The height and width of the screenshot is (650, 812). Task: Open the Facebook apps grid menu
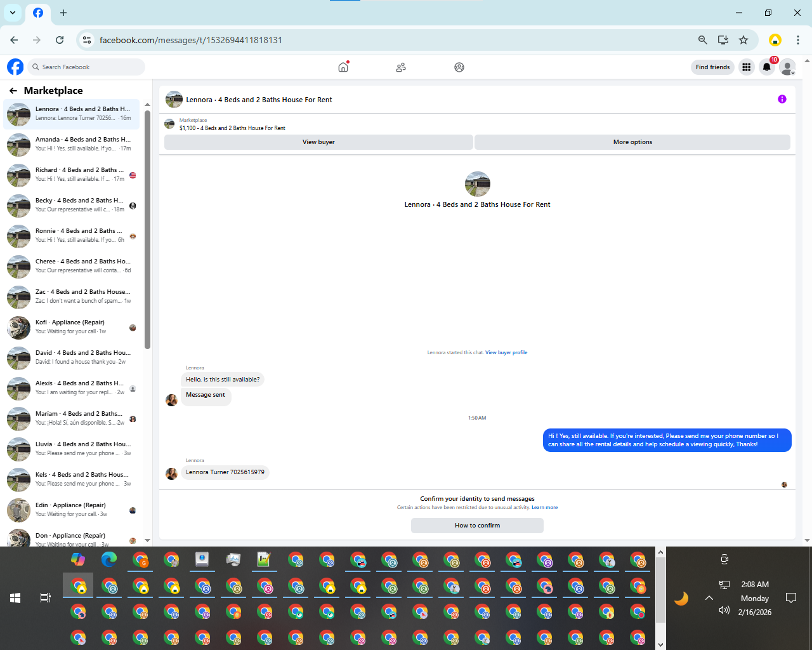pyautogui.click(x=747, y=67)
